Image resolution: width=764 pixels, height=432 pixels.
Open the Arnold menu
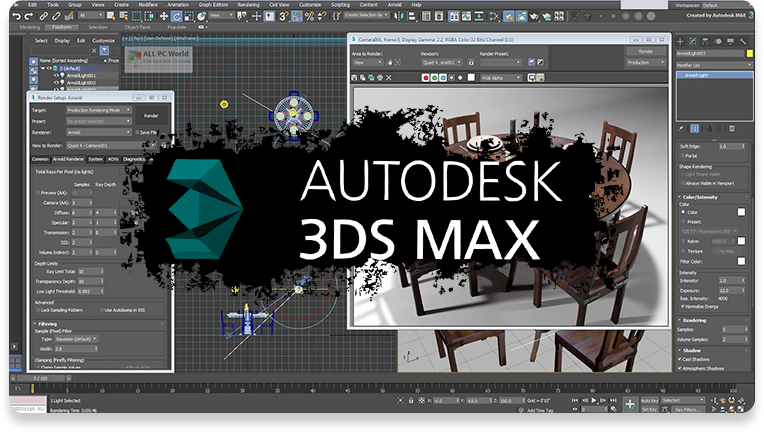(x=395, y=4)
